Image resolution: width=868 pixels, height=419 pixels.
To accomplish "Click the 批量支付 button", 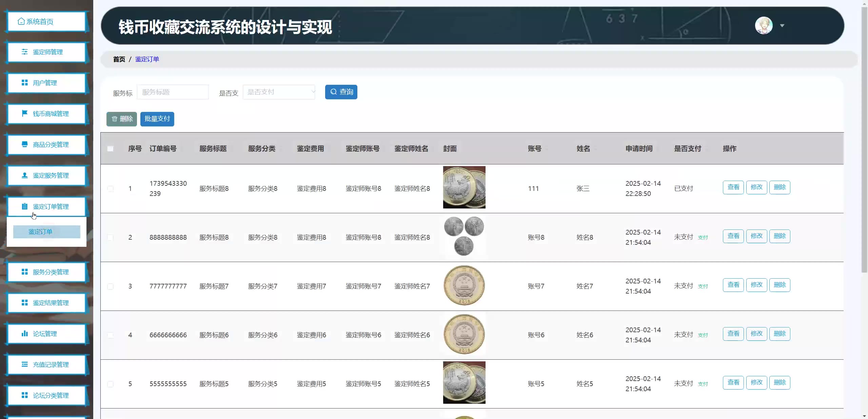I will click(157, 119).
